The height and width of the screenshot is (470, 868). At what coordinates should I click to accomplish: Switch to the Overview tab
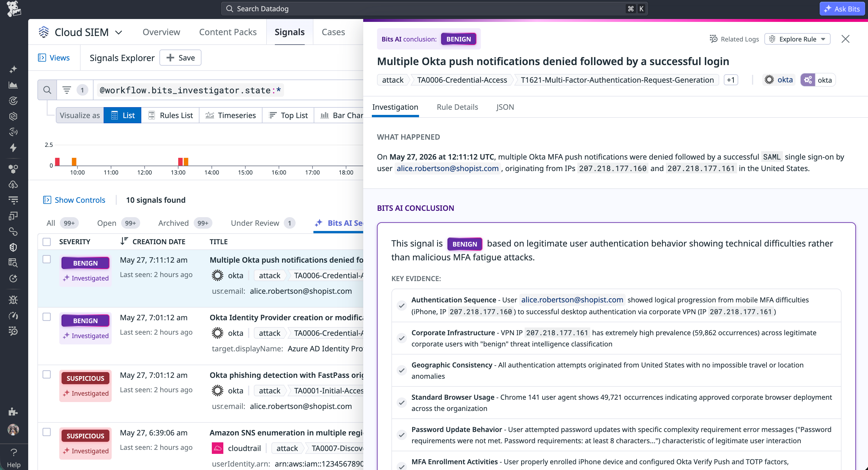(161, 32)
